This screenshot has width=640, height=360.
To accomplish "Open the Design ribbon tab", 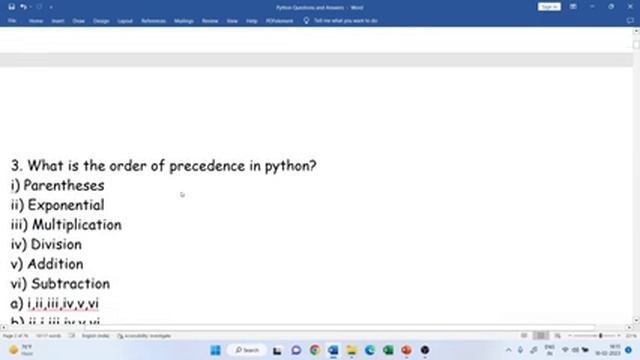I will 101,21.
